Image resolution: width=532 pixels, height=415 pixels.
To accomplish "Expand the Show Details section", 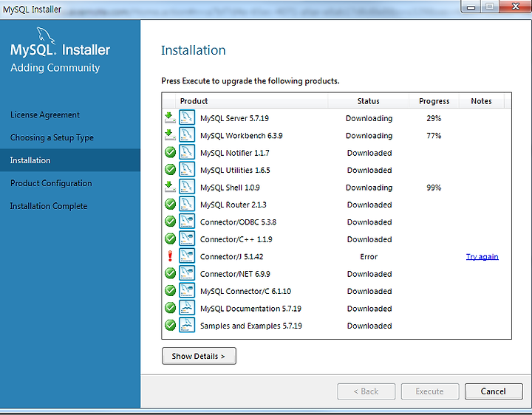I will pyautogui.click(x=199, y=356).
